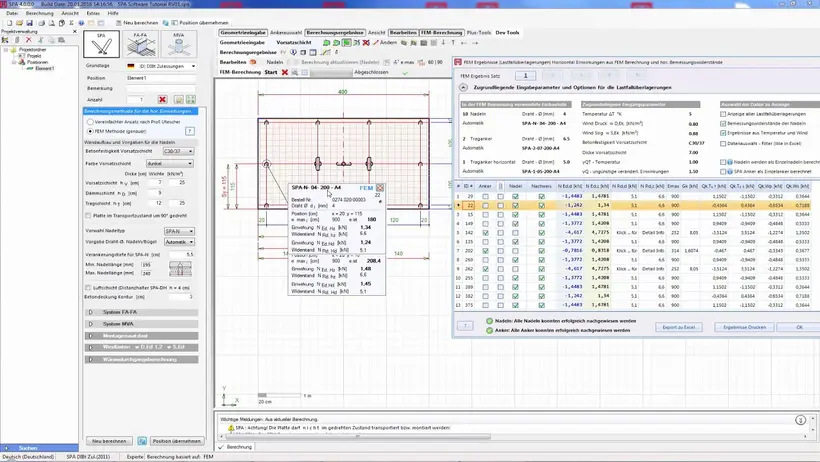This screenshot has height=462, width=820.
Task: Click Position übernehmen button at panel bottom
Action: coord(176,441)
